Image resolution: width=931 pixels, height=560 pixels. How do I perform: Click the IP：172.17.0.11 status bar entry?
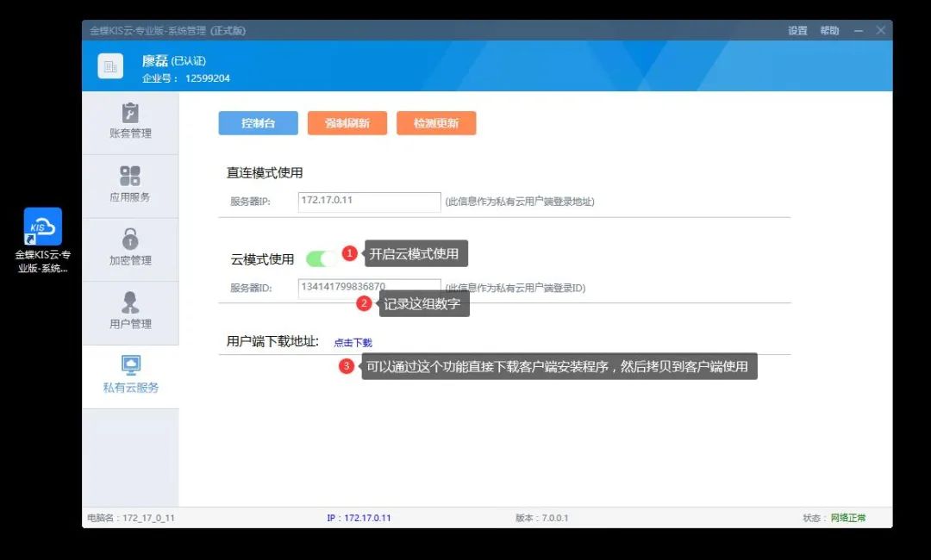[359, 518]
